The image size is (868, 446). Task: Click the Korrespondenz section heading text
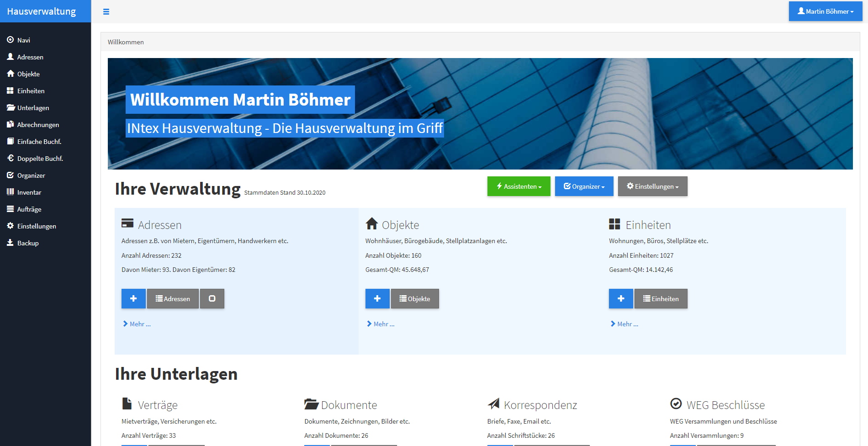point(540,405)
